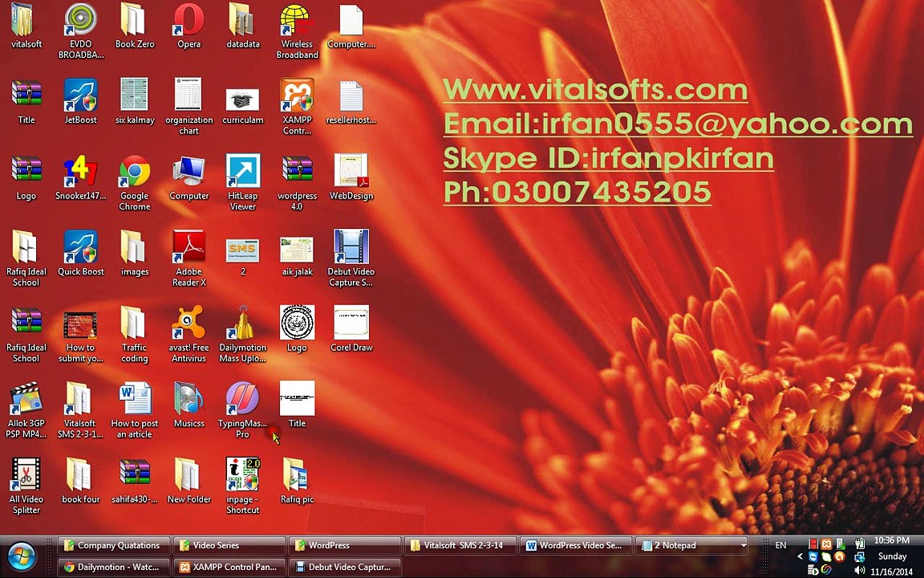This screenshot has height=578, width=924.
Task: Show hidden tray icons arrow
Action: [799, 556]
